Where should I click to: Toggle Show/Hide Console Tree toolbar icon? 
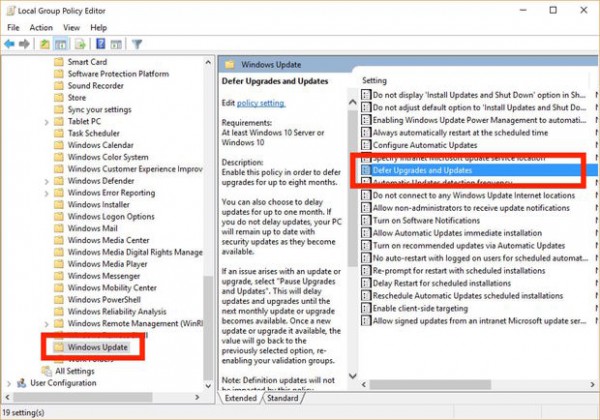tap(60, 44)
